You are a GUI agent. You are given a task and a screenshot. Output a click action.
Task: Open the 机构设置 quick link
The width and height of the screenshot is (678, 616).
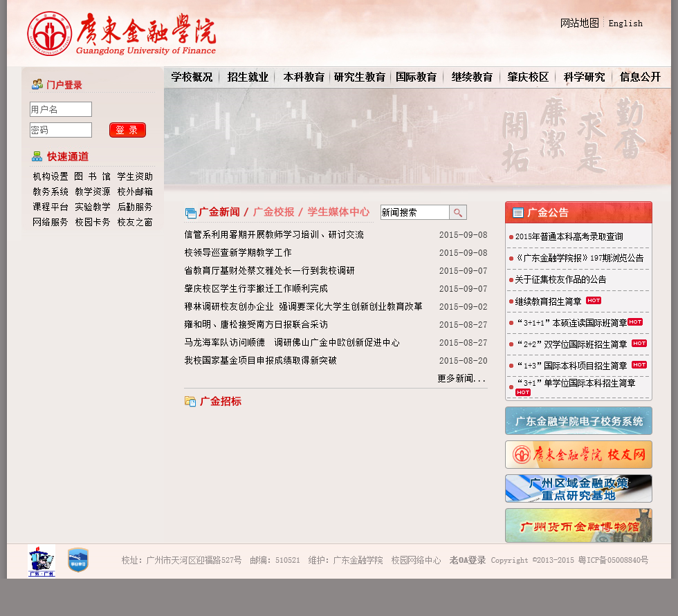[51, 176]
